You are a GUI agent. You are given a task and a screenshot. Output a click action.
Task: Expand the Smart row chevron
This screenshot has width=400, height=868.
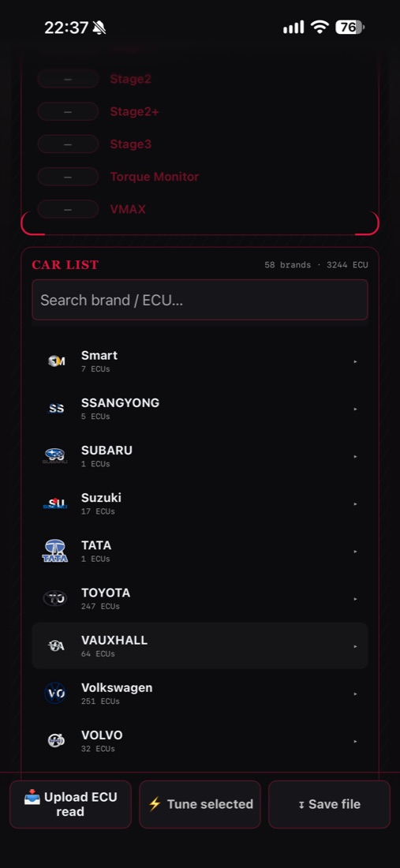[x=355, y=361]
